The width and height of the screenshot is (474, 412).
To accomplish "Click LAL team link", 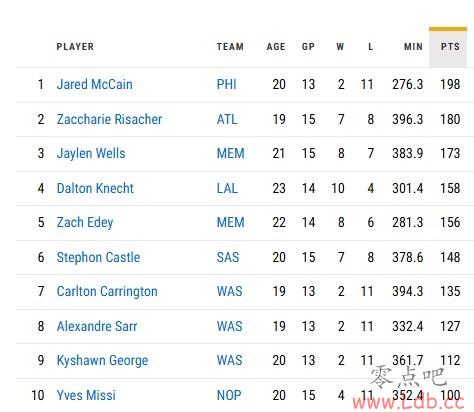I will 227,188.
